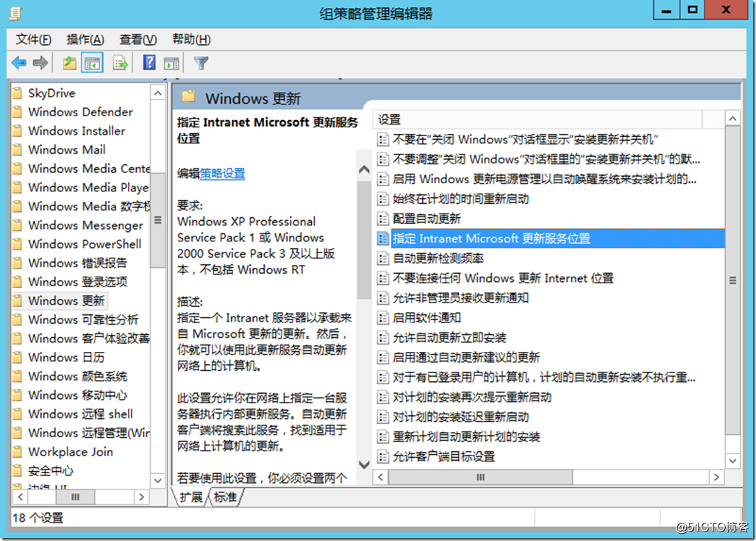Click the SkyDrive folder icon
This screenshot has height=541, width=756.
pos(18,93)
